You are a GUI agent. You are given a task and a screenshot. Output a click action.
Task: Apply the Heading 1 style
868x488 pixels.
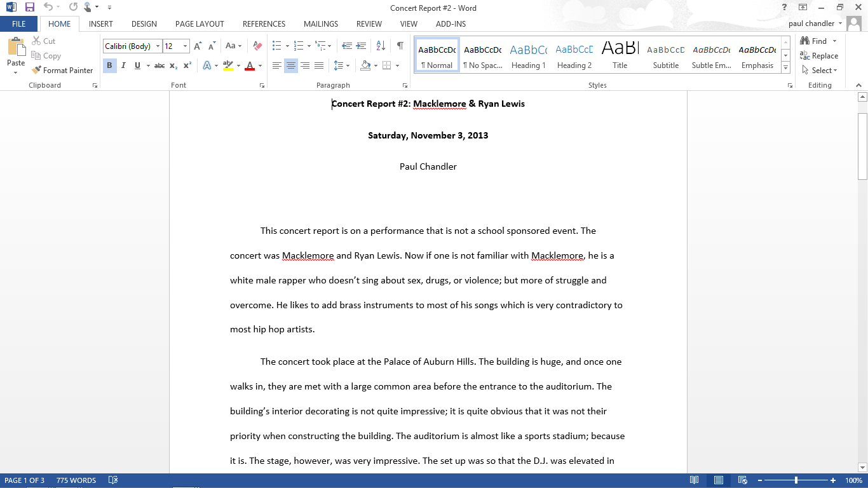529,55
